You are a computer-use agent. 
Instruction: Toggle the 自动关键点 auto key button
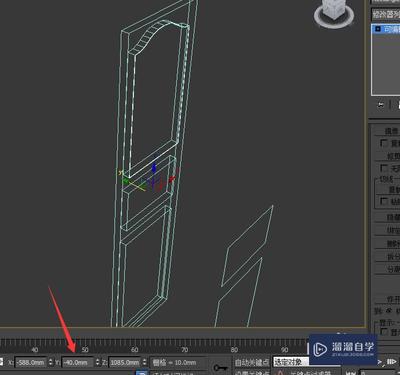point(252,362)
